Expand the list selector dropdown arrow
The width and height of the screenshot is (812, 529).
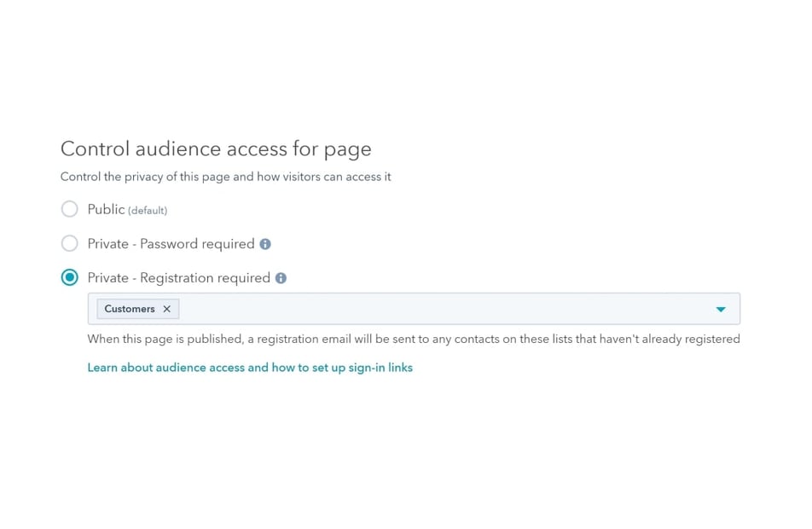721,309
